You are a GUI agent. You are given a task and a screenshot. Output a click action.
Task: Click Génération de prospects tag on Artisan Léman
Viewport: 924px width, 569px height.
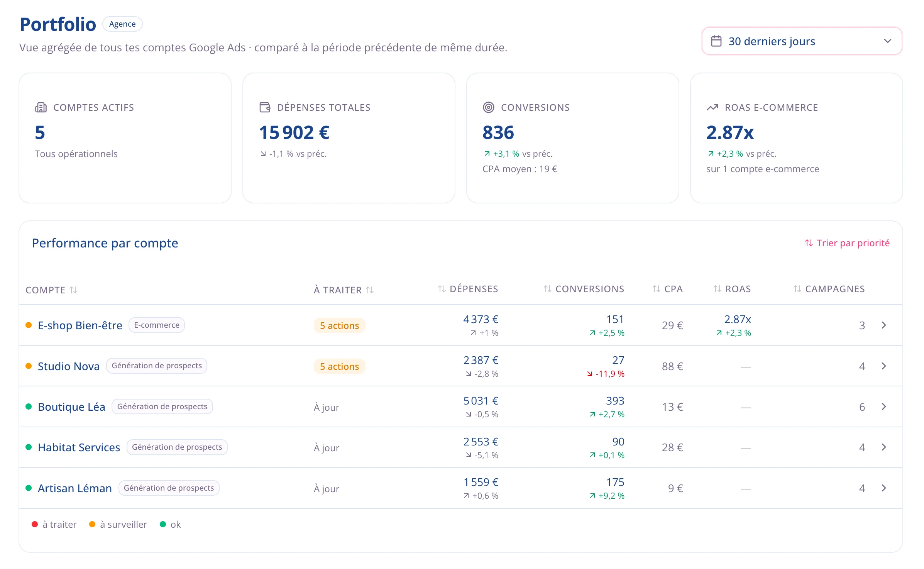[169, 488]
